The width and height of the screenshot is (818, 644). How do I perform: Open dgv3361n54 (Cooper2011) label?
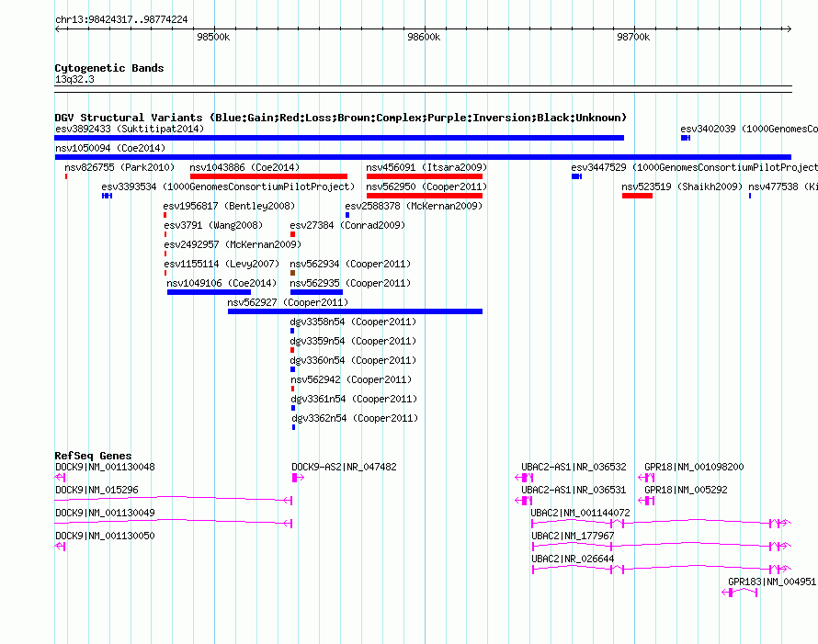click(x=354, y=399)
